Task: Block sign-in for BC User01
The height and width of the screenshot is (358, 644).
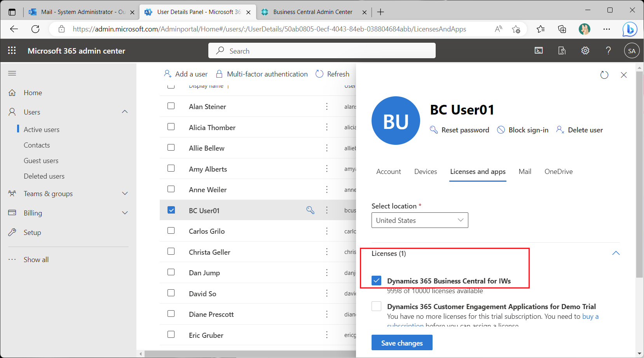Action: [522, 130]
